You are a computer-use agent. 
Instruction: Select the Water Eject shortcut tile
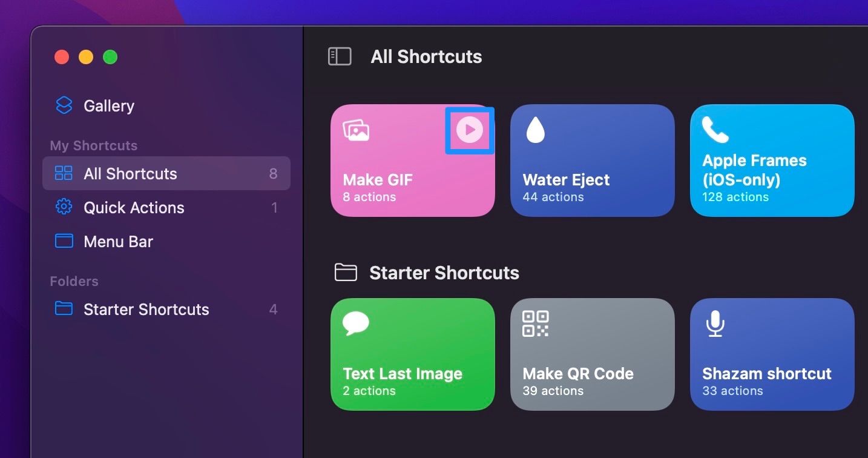click(592, 160)
